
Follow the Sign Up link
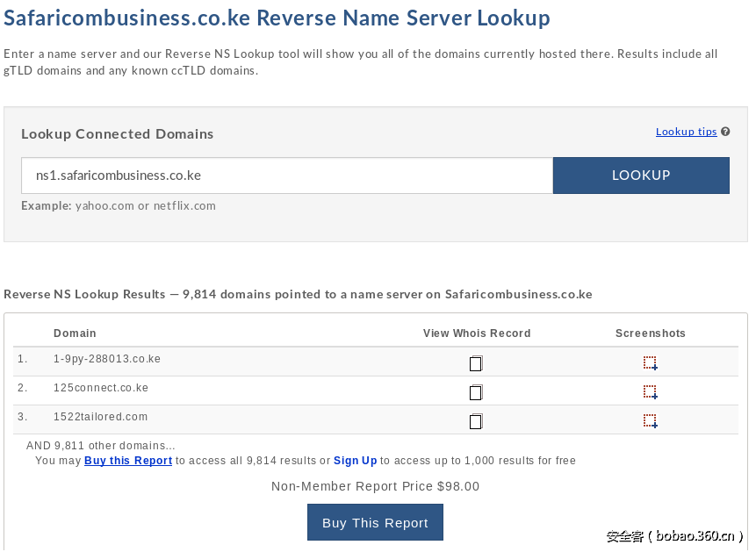click(x=355, y=461)
